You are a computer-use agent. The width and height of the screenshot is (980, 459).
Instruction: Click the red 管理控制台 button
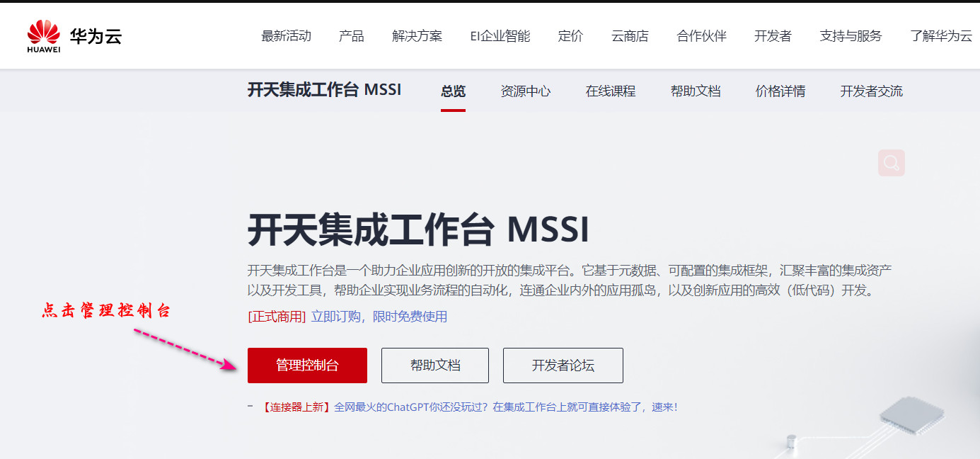(x=307, y=365)
